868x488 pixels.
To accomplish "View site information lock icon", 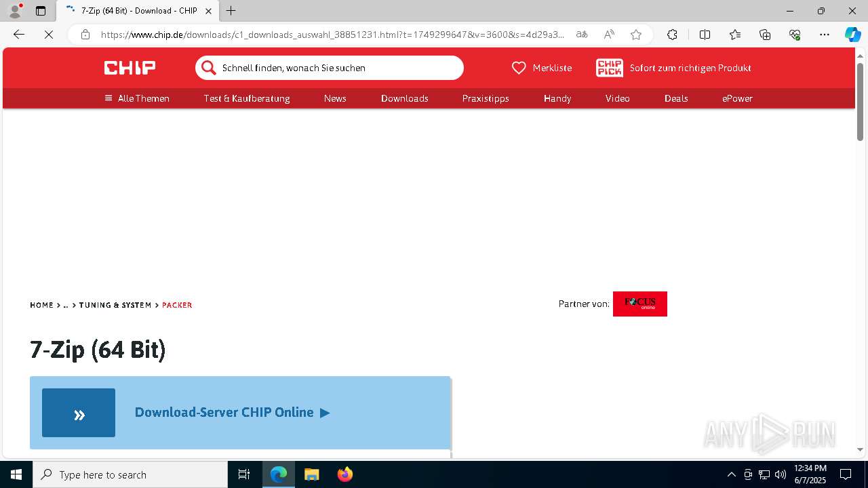I will [x=85, y=35].
